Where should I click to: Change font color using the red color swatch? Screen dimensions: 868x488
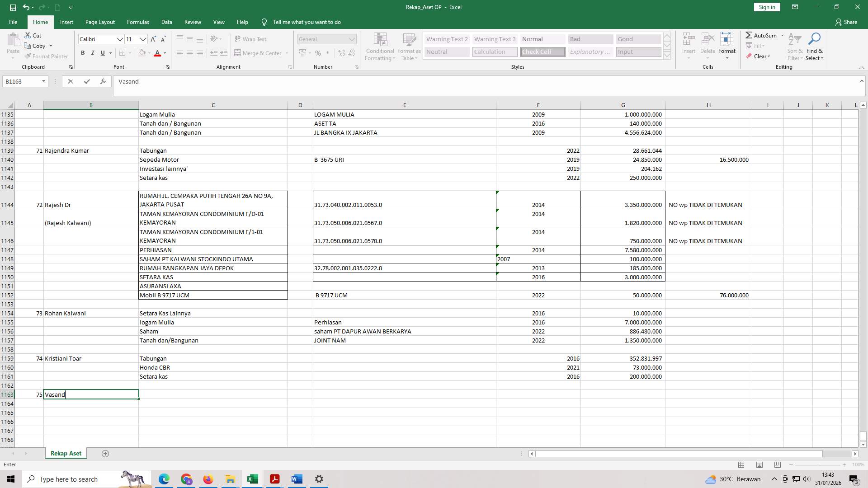point(158,53)
